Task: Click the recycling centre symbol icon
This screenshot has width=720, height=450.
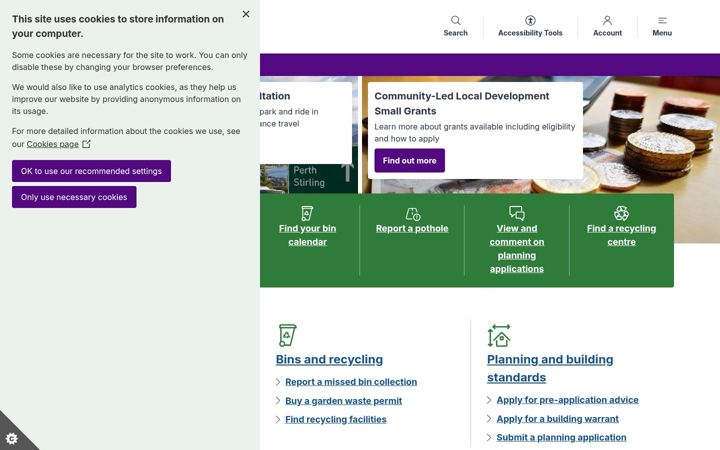Action: [x=621, y=213]
